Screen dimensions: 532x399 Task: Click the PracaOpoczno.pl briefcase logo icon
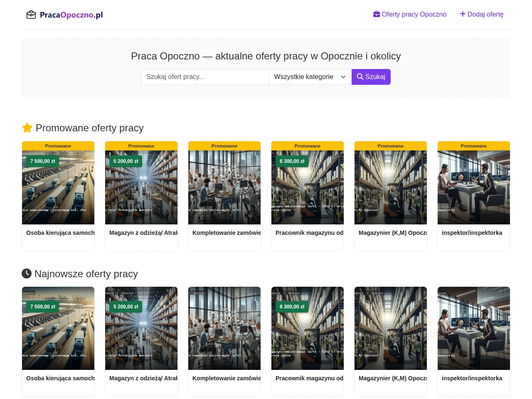pos(31,15)
